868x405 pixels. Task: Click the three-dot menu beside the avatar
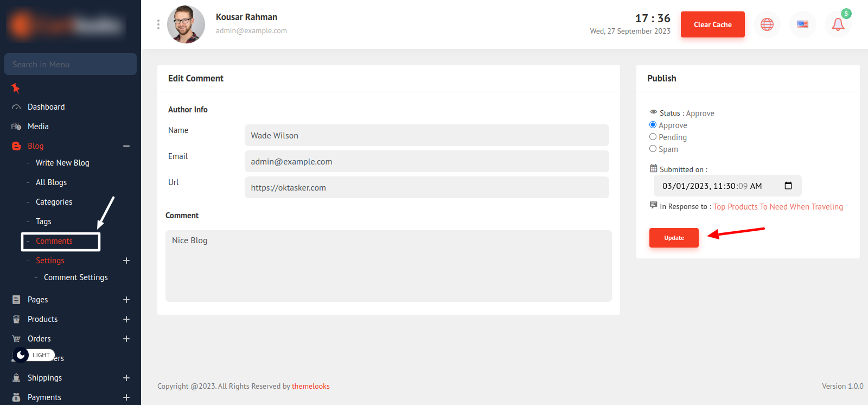click(x=158, y=24)
